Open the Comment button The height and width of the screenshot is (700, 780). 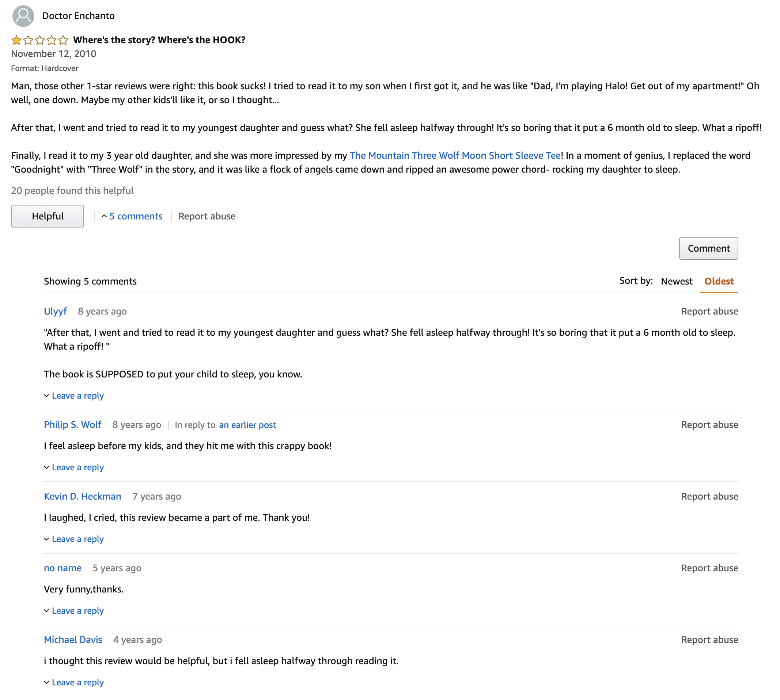click(x=708, y=248)
